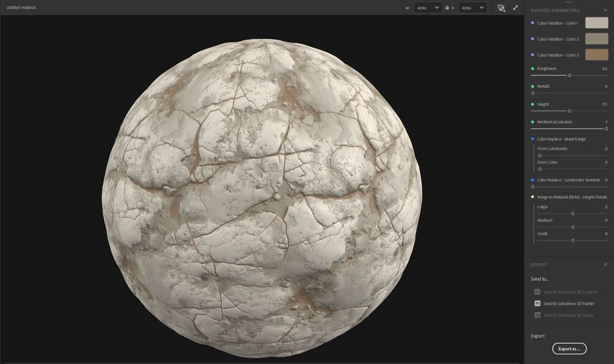Click the Exposed Parameters heading
The width and height of the screenshot is (614, 364).
click(555, 10)
